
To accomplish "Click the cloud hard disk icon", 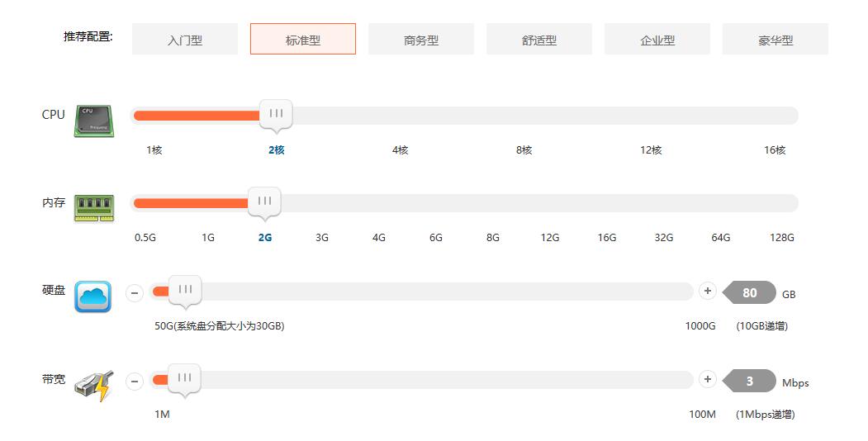I will pos(93,296).
